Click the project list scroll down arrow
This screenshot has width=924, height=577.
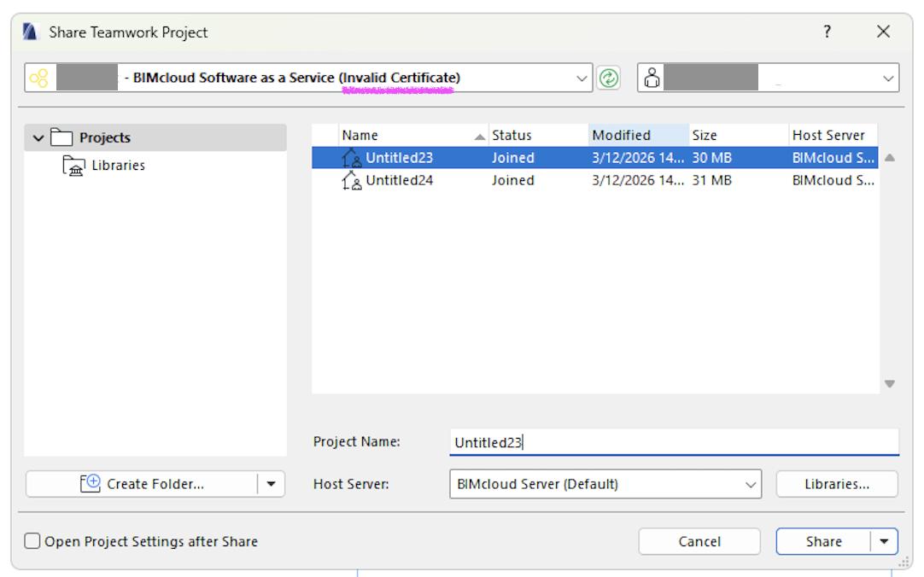pyautogui.click(x=890, y=384)
